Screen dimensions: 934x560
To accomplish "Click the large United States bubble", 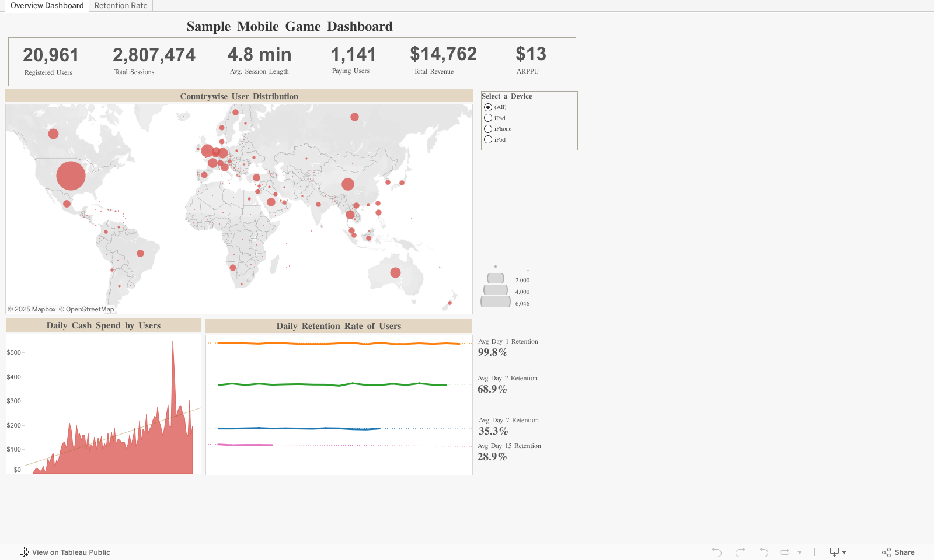I will (71, 176).
